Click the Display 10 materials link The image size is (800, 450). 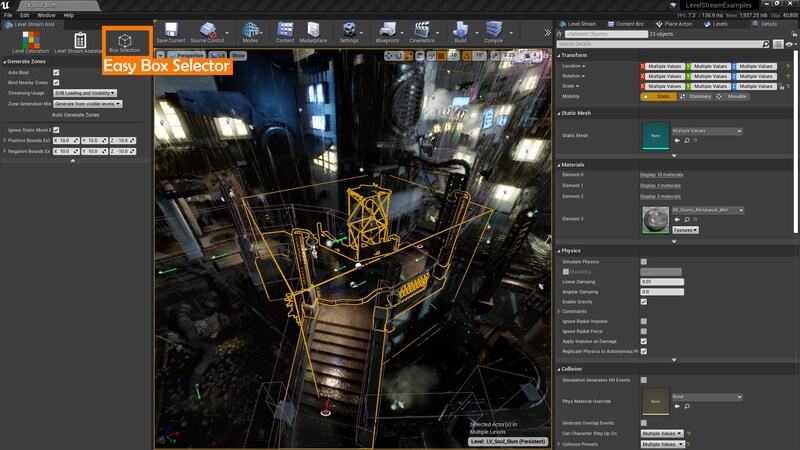662,175
